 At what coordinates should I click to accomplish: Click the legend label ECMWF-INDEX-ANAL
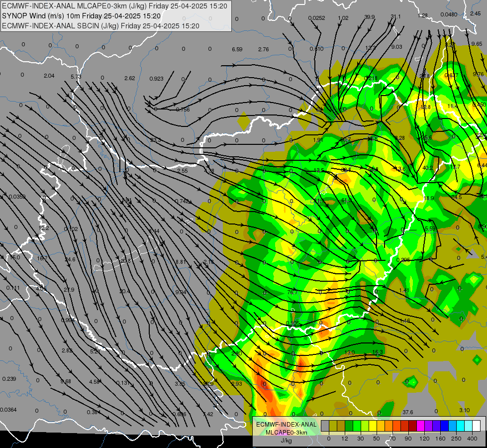tap(286, 425)
